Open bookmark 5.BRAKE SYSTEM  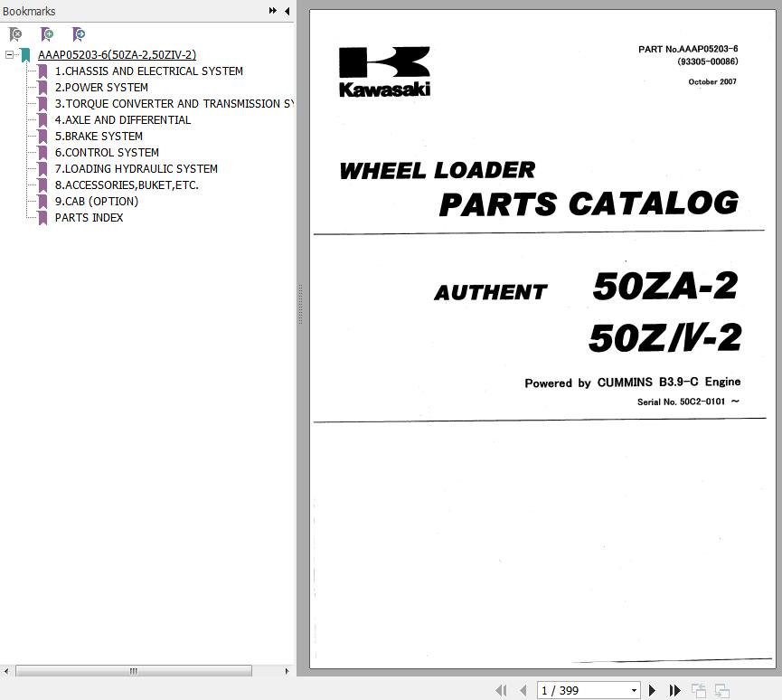(99, 137)
